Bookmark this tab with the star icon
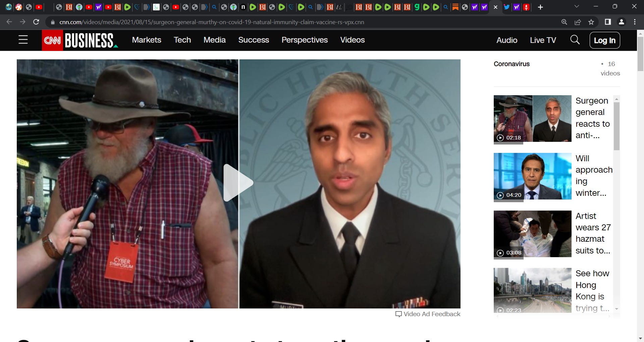This screenshot has height=342, width=644. (x=591, y=22)
